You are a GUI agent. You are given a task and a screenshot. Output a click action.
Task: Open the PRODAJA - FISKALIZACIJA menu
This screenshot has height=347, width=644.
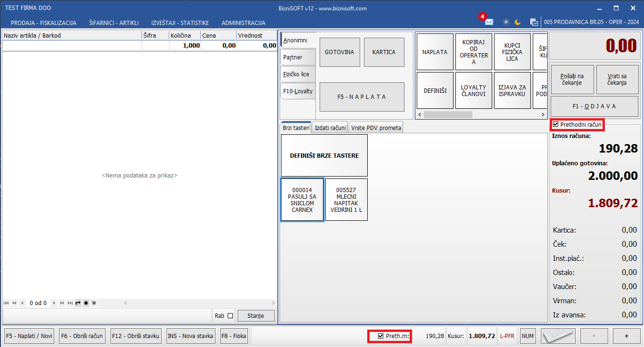[43, 23]
